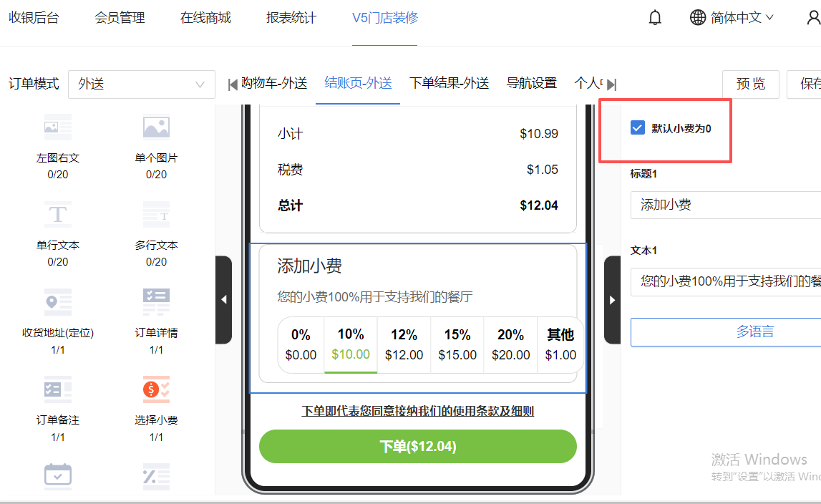Open the 订单模式 dropdown
821x504 pixels.
click(x=141, y=84)
